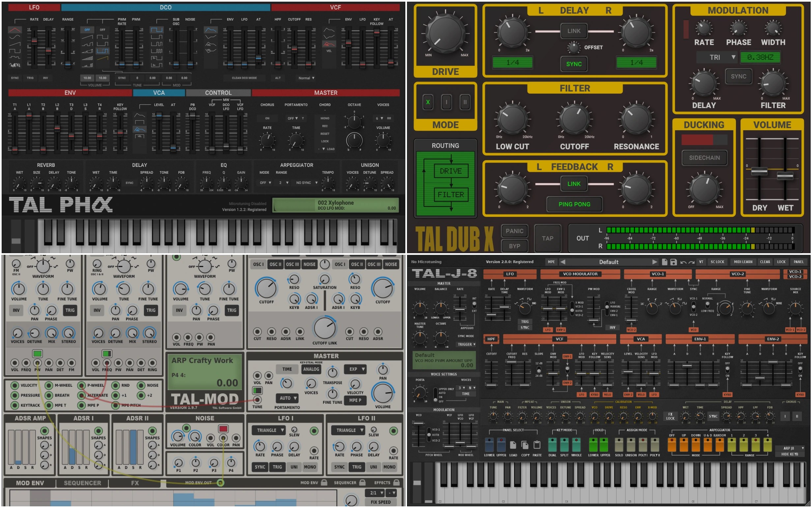This screenshot has width=812, height=508.
Task: Select the sawtooth LFO waveform in TAL PHA
Action: click(x=14, y=44)
